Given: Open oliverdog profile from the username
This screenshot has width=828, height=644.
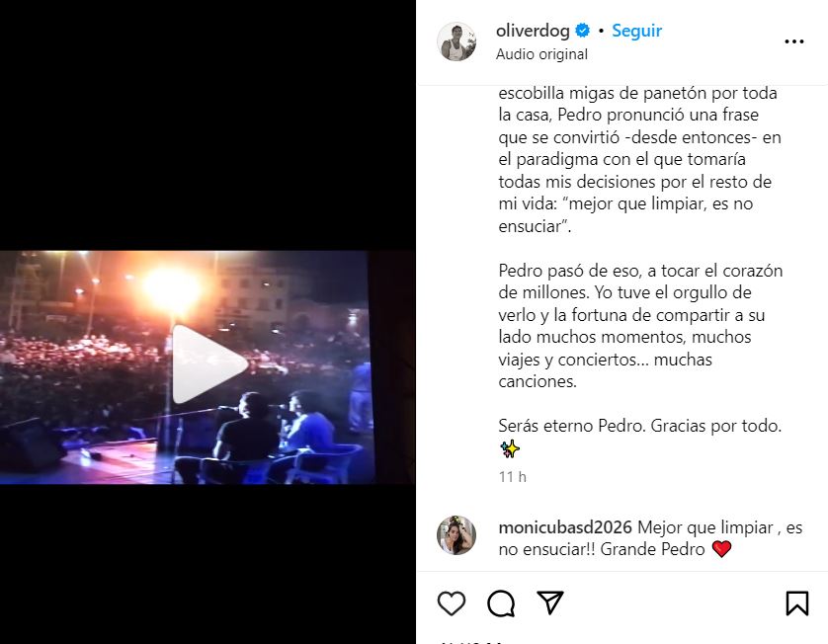Looking at the screenshot, I should click(x=533, y=31).
